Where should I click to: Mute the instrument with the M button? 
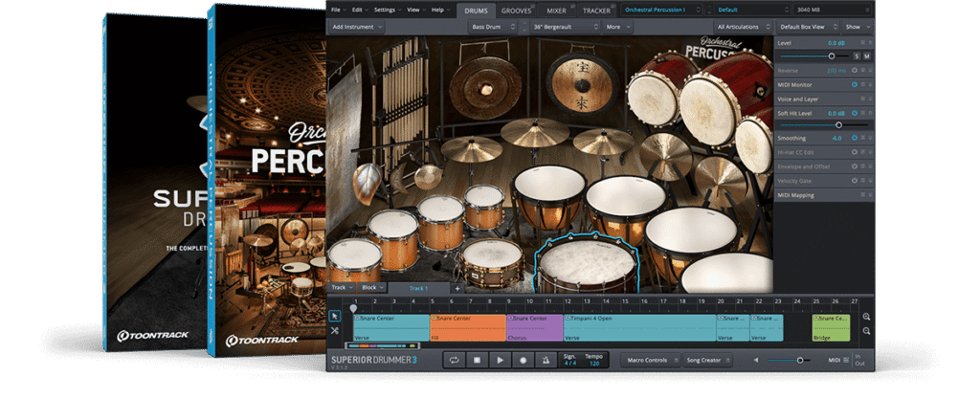(867, 56)
